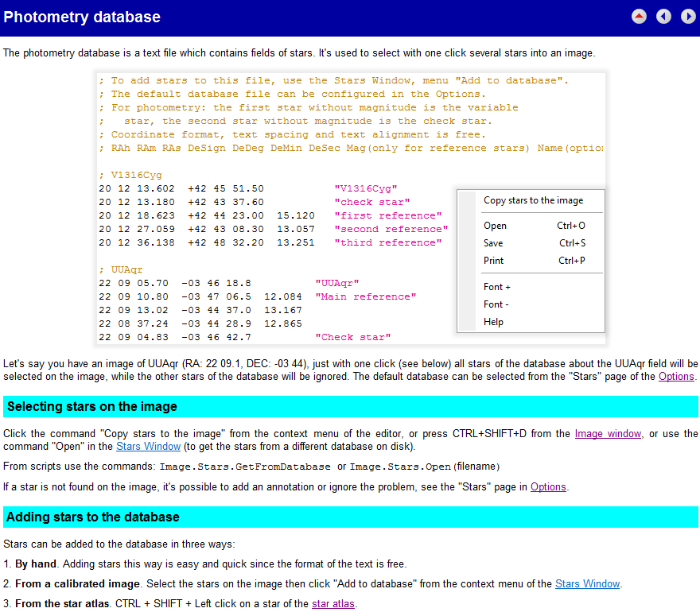Go back with the left-arrow icon
The height and width of the screenshot is (612, 700).
[663, 17]
